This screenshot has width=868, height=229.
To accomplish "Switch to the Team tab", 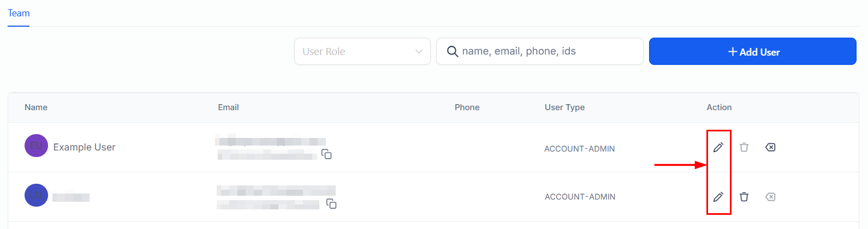I will [x=19, y=13].
